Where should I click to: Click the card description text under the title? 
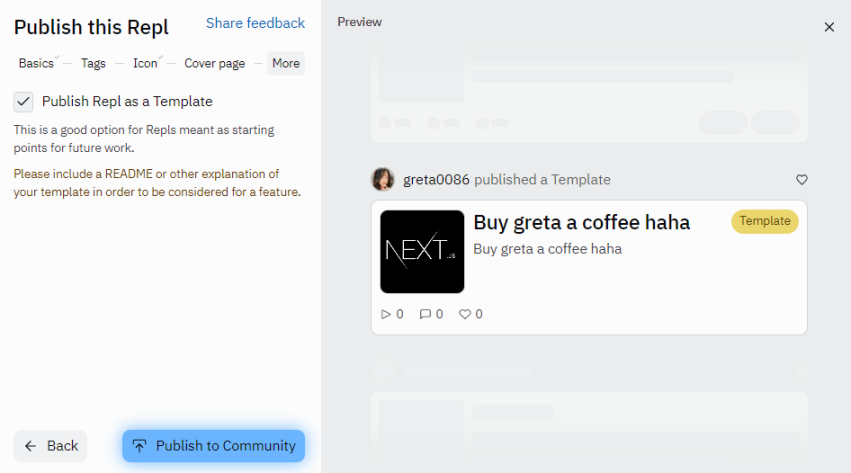pos(547,249)
